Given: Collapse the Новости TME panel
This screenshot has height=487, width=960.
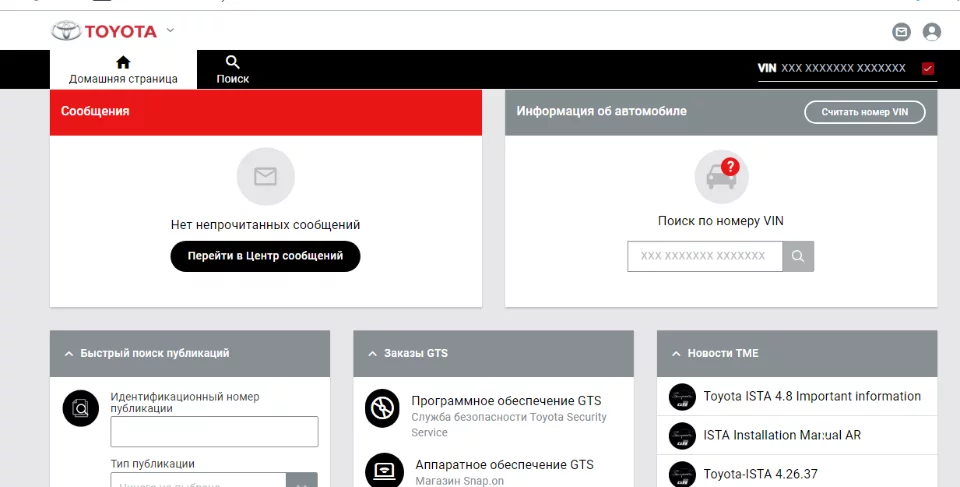Looking at the screenshot, I should point(676,353).
